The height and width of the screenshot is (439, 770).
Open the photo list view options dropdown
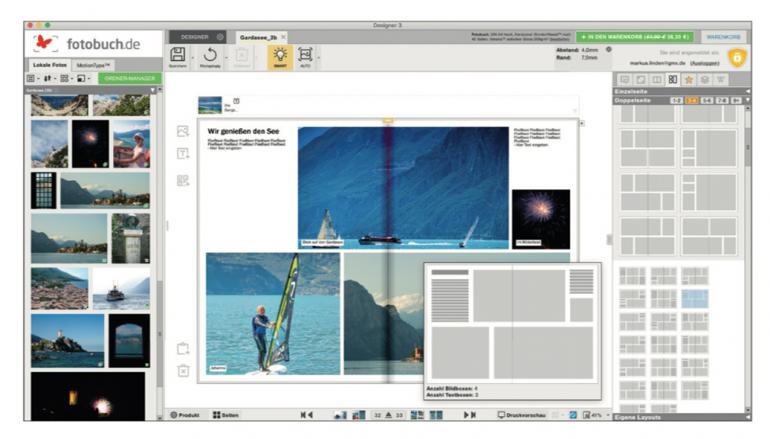pyautogui.click(x=33, y=79)
